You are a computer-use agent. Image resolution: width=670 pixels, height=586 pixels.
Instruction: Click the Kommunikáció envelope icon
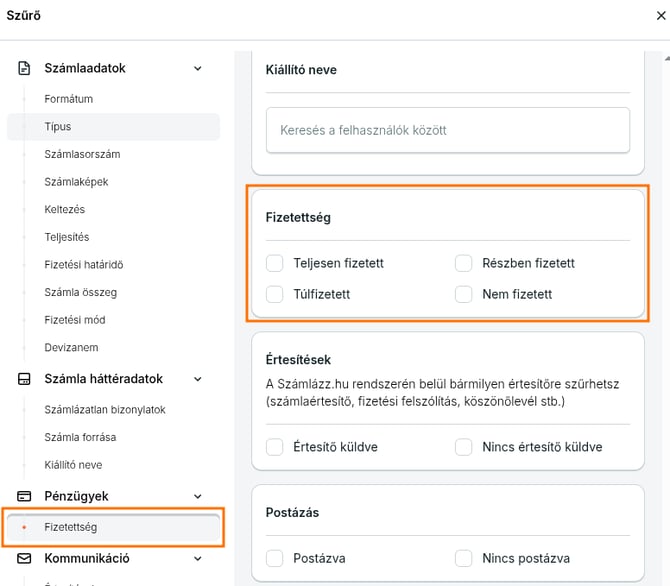25,558
